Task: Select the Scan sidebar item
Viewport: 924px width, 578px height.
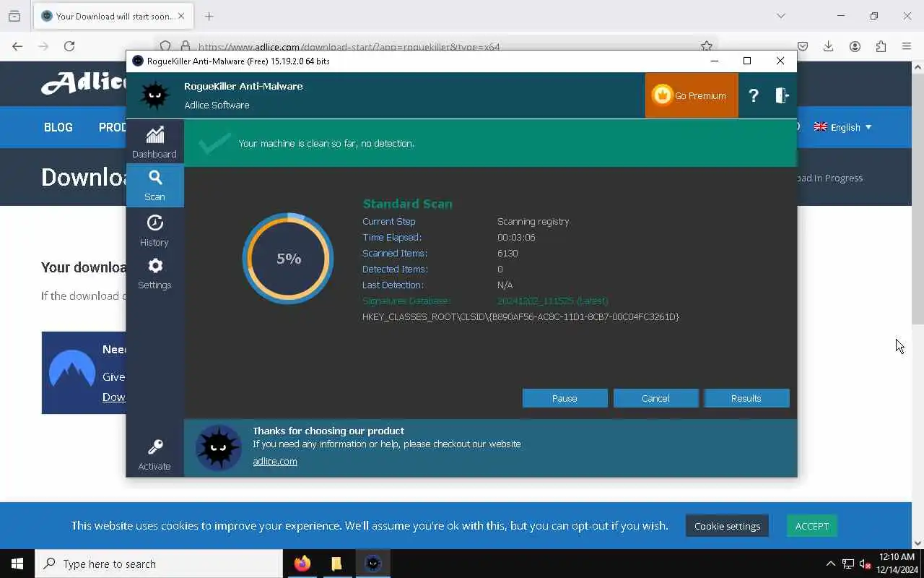Action: 154,185
